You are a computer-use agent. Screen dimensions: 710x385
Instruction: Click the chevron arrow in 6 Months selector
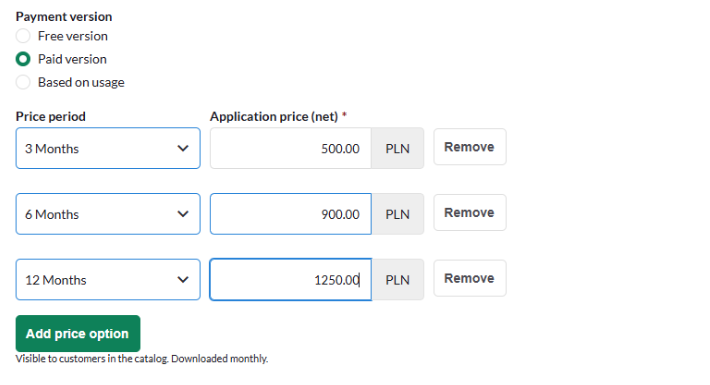click(183, 214)
